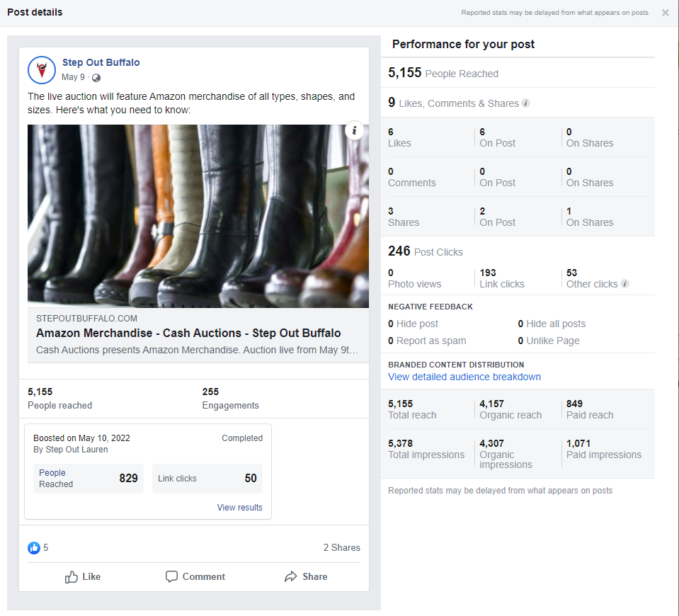Click 'By Step Out Lauren' text

pos(71,450)
